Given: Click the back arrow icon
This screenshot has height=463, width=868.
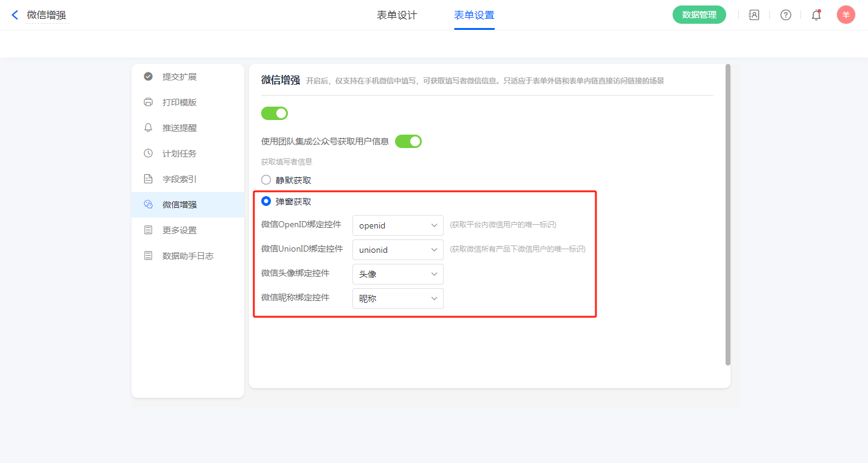Looking at the screenshot, I should pyautogui.click(x=15, y=15).
